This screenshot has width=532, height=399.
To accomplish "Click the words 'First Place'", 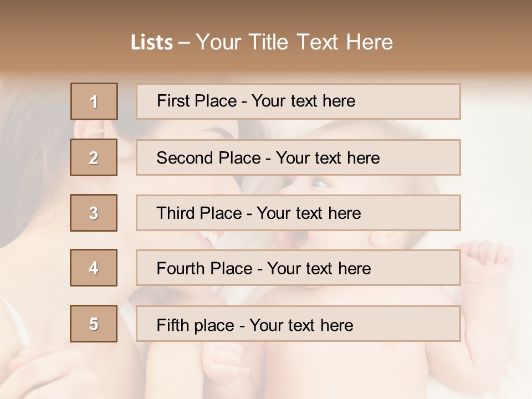I will pyautogui.click(x=197, y=101).
